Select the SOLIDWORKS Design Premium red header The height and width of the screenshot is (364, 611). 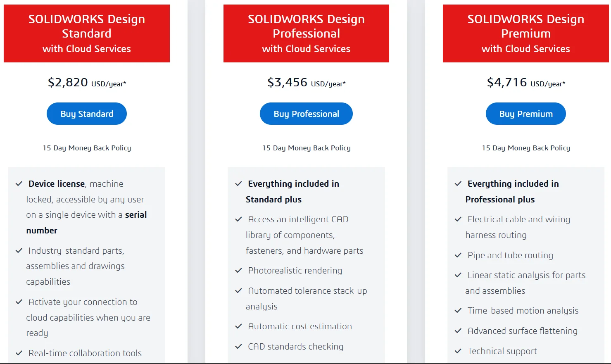(525, 33)
